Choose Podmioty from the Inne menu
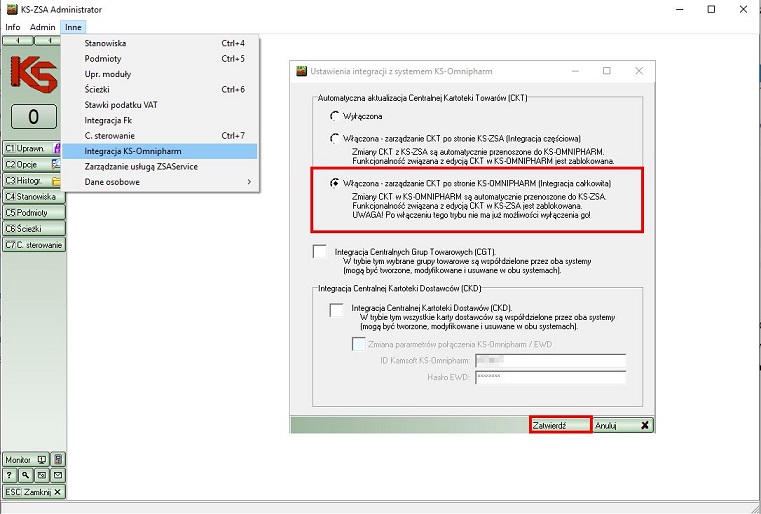The image size is (761, 514). click(160, 59)
